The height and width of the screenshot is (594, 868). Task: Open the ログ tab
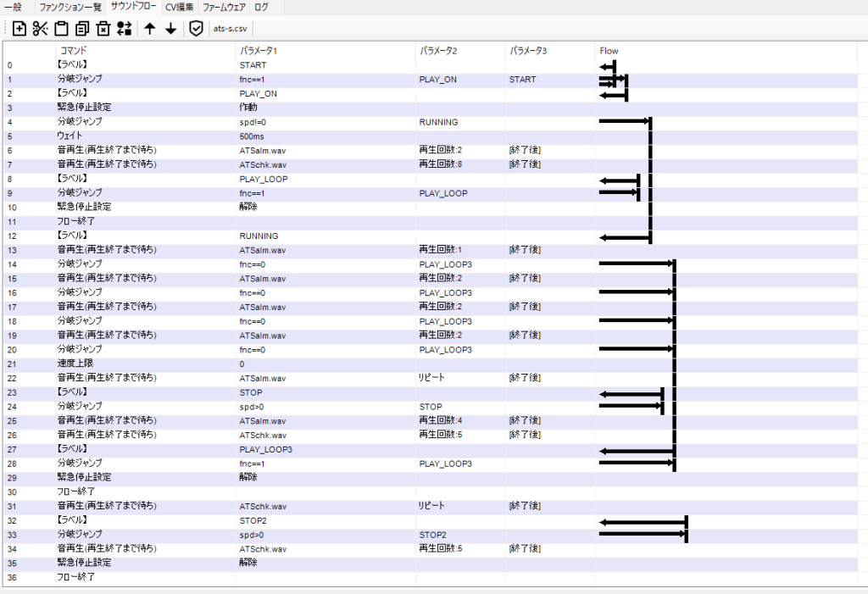point(261,7)
